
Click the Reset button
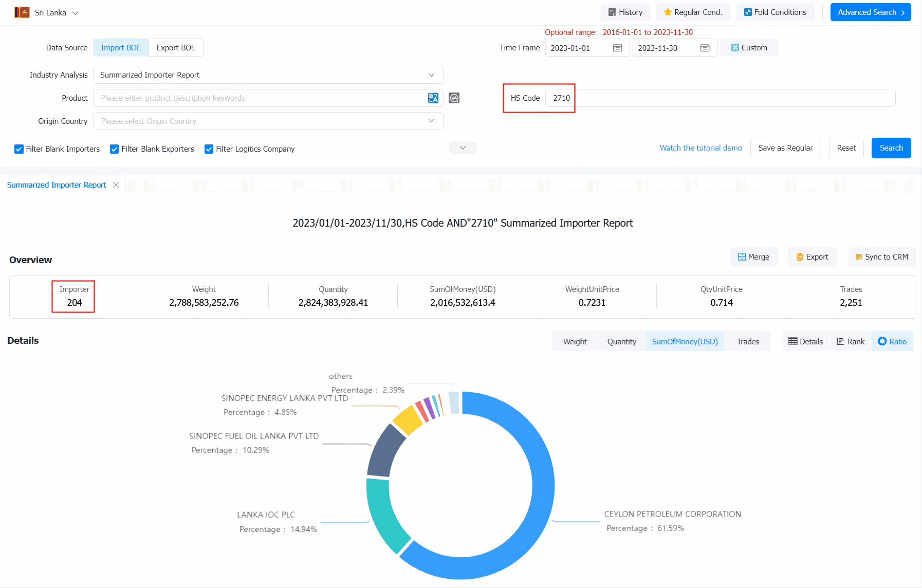pos(846,148)
